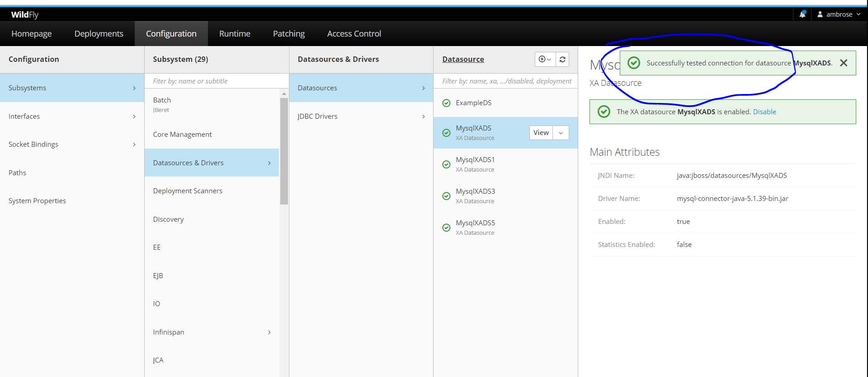Select the Configuration tab
Image resolution: width=868 pixels, height=377 pixels.
pyautogui.click(x=171, y=33)
